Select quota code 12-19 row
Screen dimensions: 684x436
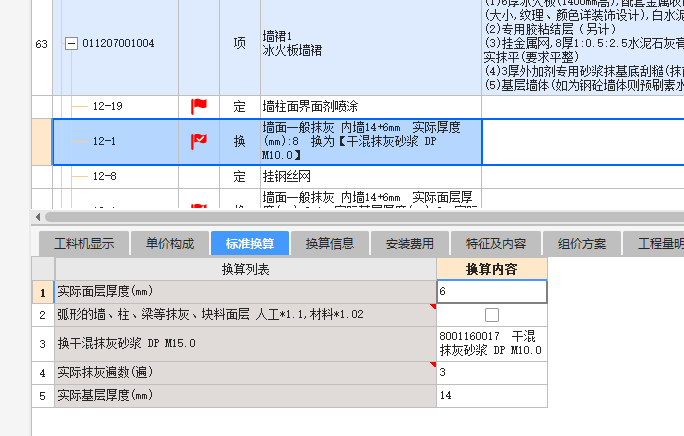point(107,106)
